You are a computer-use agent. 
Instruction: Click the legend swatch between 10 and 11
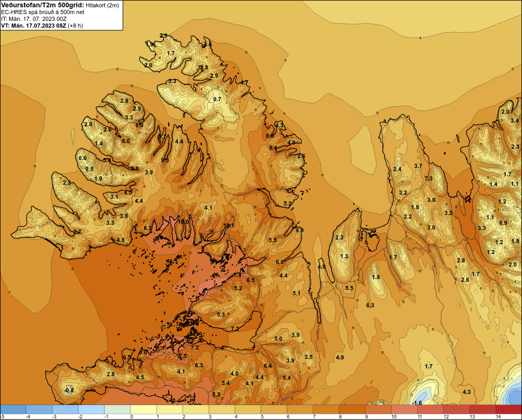(x=405, y=410)
